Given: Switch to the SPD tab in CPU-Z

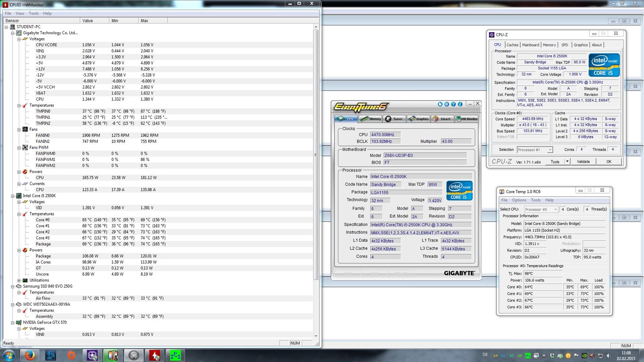Looking at the screenshot, I should 565,45.
